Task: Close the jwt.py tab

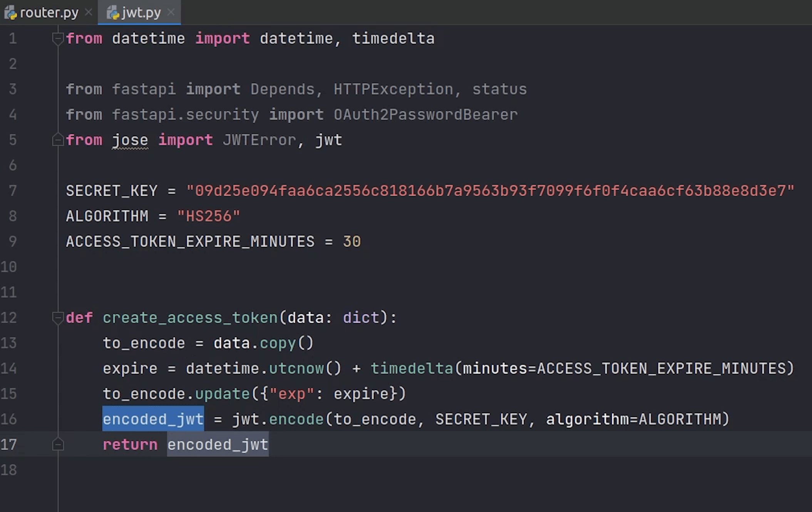Action: 171,12
